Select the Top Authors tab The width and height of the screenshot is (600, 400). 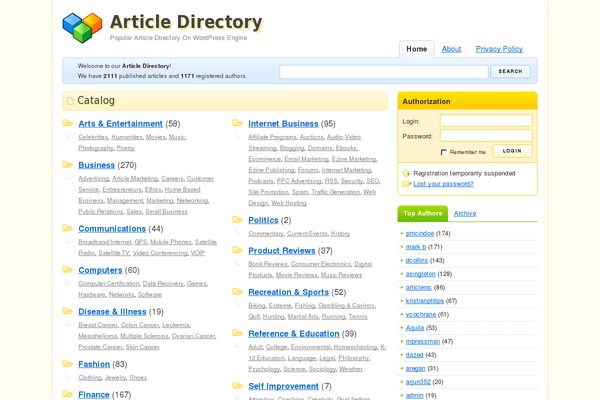422,214
